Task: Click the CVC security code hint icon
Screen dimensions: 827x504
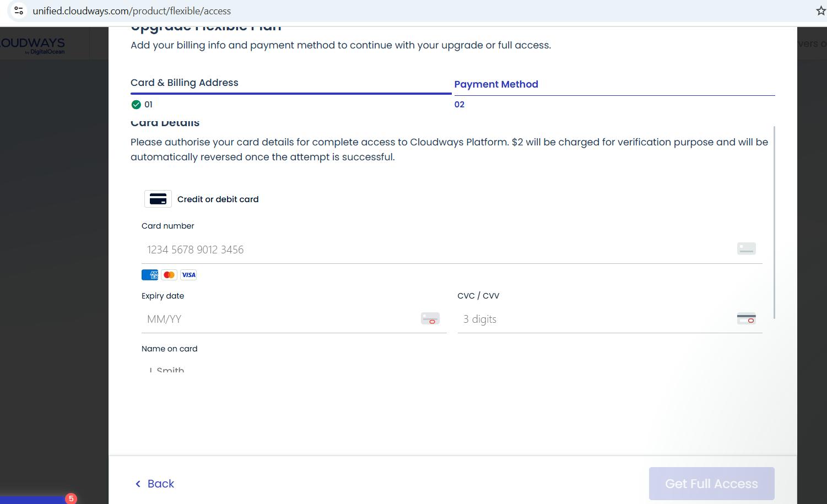Action: [746, 319]
